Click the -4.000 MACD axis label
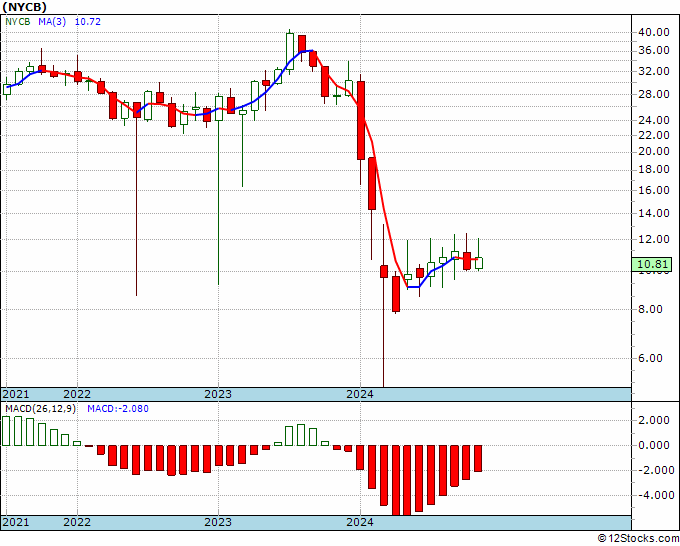 point(657,496)
